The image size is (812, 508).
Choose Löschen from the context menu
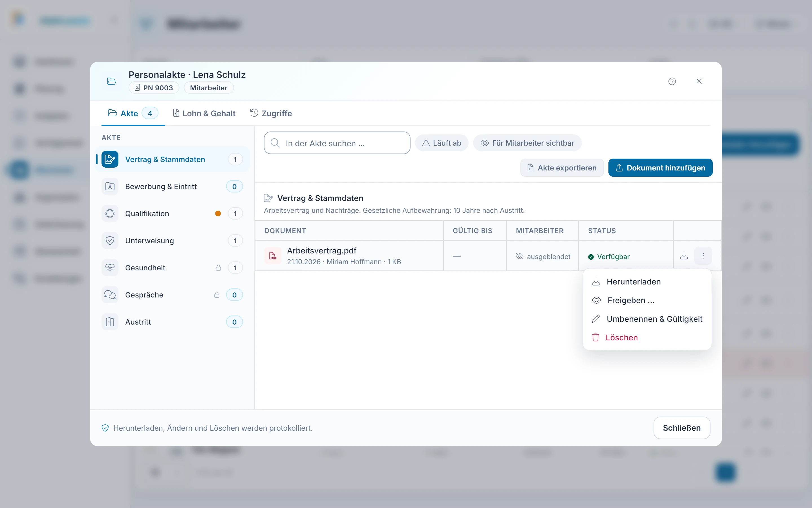coord(647,338)
